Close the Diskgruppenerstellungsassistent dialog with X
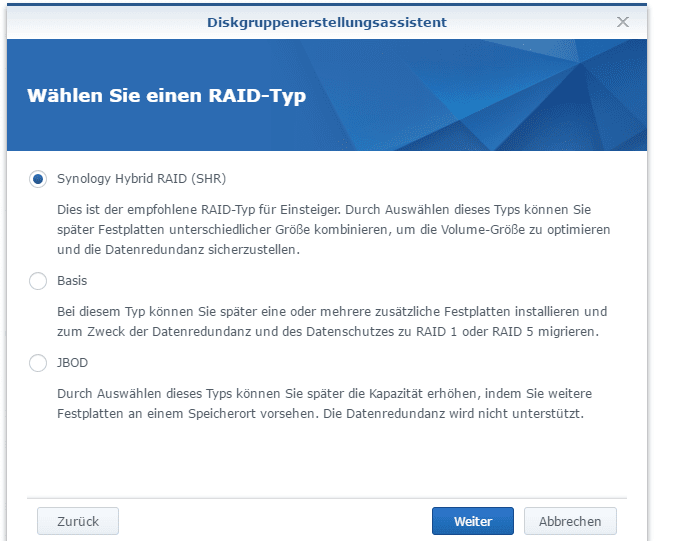Screen dimensions: 676x541 tap(623, 22)
